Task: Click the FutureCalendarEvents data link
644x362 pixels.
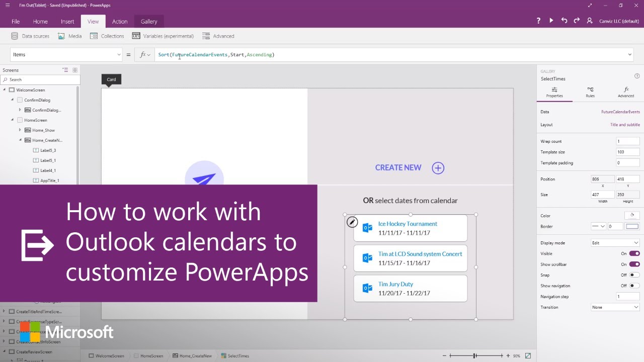Action: (620, 112)
